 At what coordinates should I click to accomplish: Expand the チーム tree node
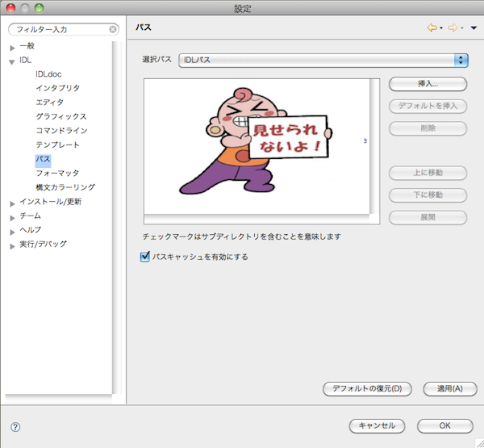(x=12, y=218)
